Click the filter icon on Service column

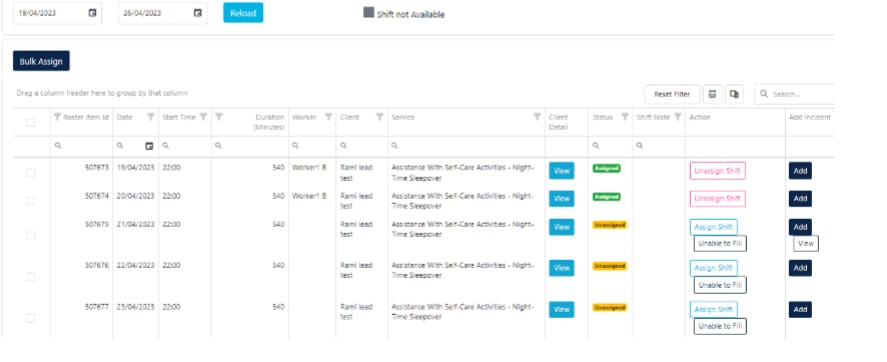(x=537, y=117)
